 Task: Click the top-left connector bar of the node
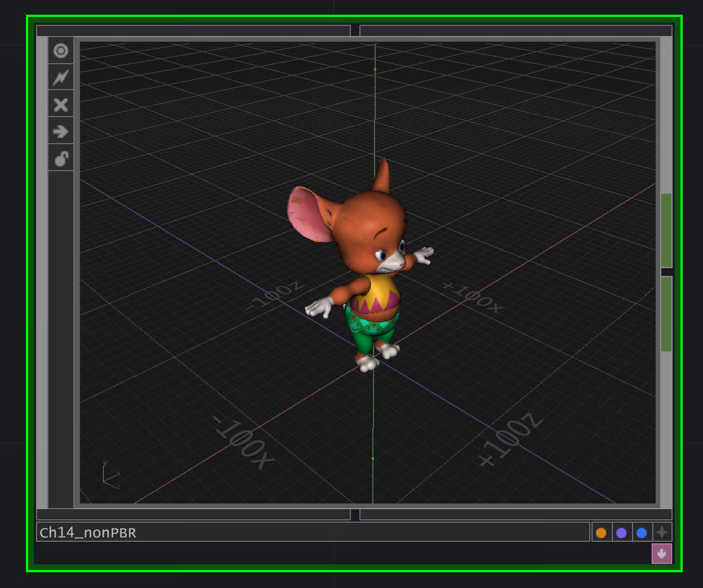[193, 30]
